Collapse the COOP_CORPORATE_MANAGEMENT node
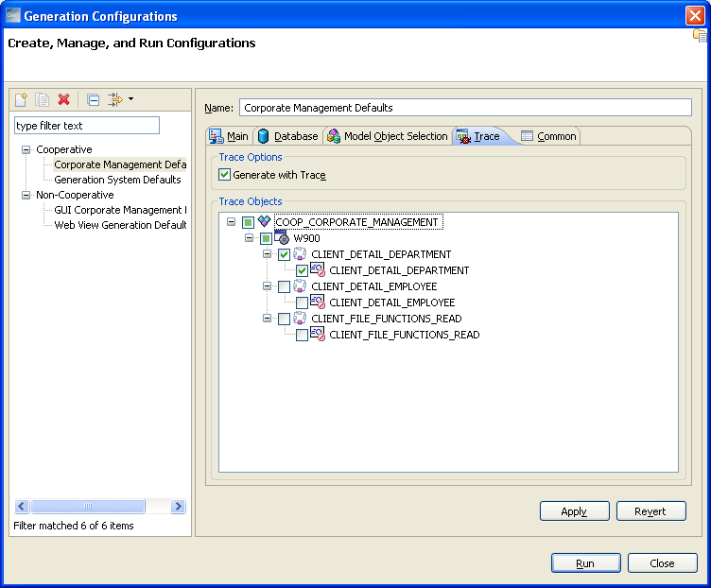Viewport: 711px width, 588px height. [x=232, y=222]
